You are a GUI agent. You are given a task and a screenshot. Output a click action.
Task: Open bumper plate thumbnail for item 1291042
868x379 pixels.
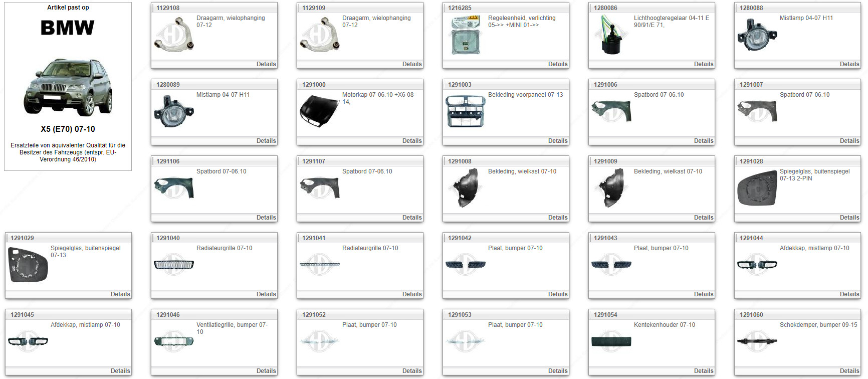point(466,265)
